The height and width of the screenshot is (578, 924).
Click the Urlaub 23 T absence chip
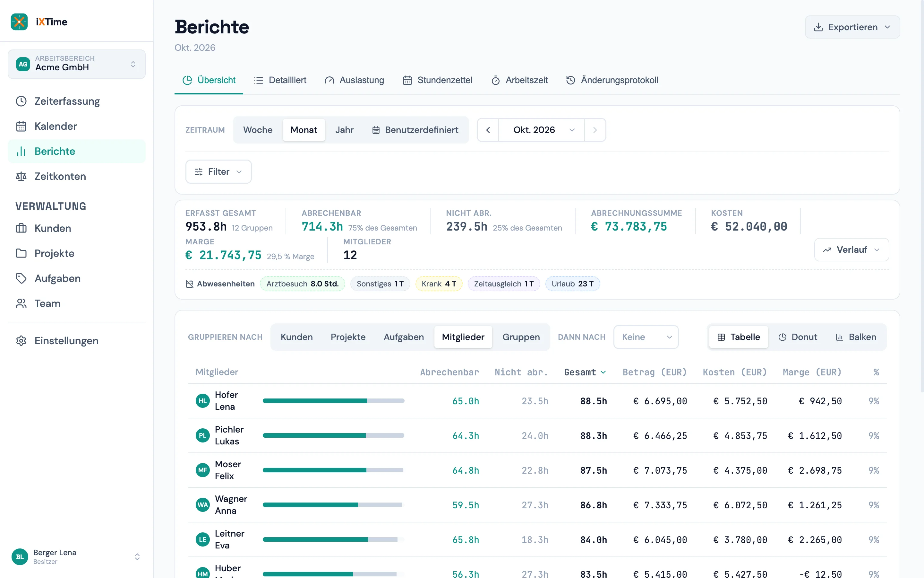[572, 284]
